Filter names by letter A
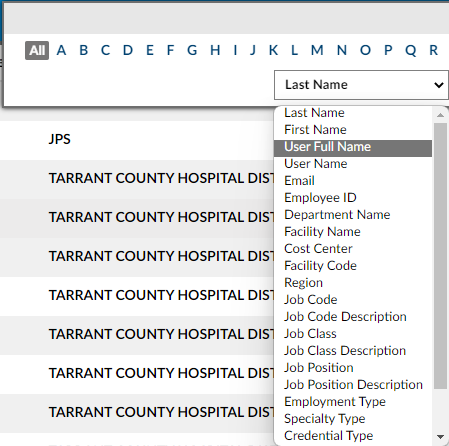Screen dimensions: 449x446 pos(61,50)
